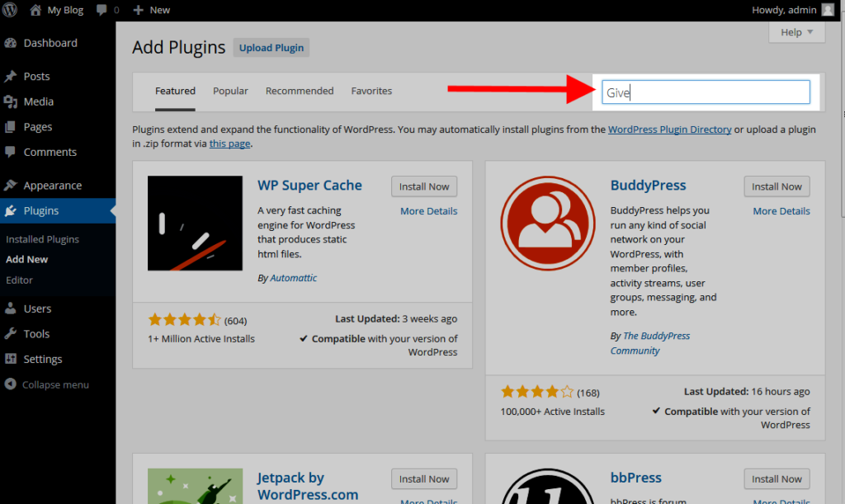The image size is (845, 504).
Task: Switch to the Recommended tab
Action: pyautogui.click(x=300, y=91)
